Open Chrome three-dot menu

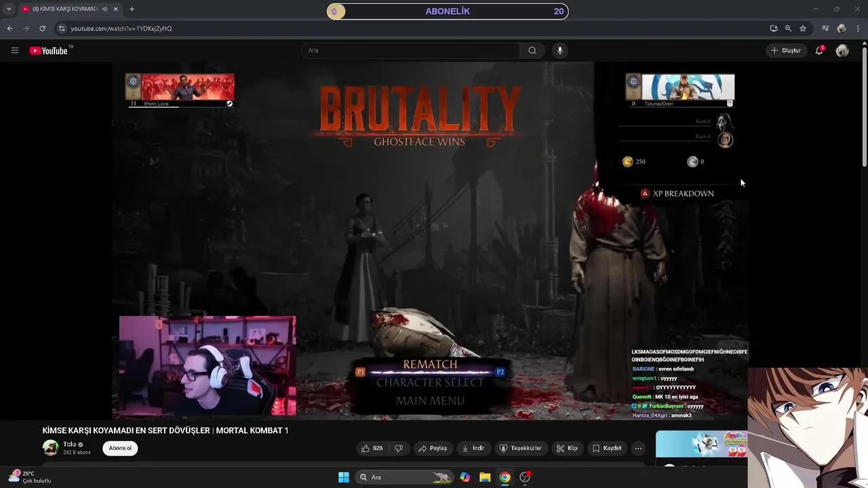(859, 28)
